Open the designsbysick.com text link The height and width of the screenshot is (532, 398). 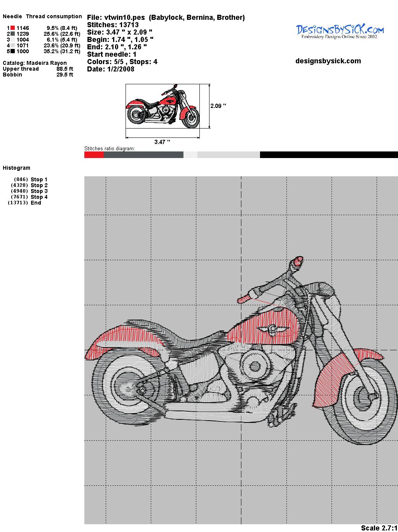[328, 61]
